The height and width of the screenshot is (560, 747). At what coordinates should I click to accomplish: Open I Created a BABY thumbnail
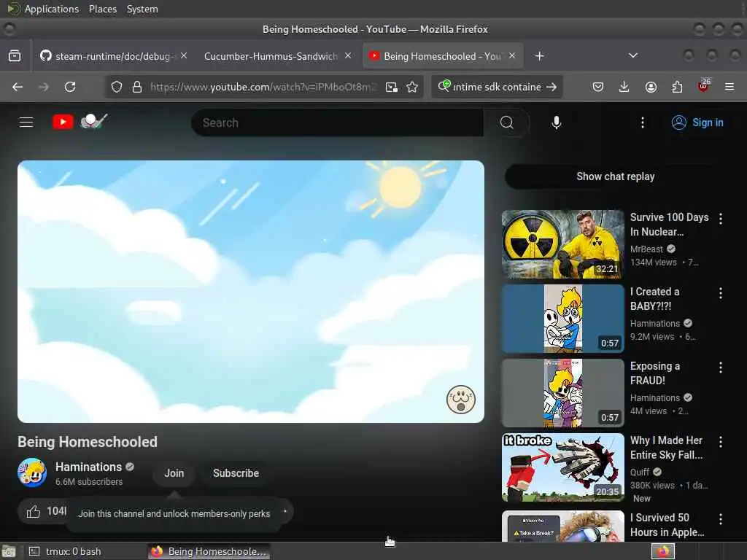562,319
